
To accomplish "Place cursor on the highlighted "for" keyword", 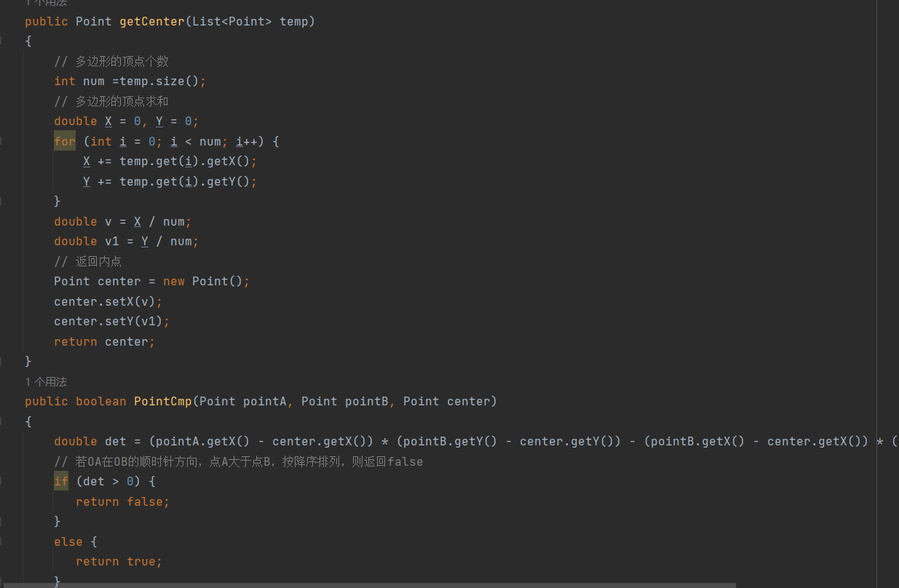I will 64,141.
